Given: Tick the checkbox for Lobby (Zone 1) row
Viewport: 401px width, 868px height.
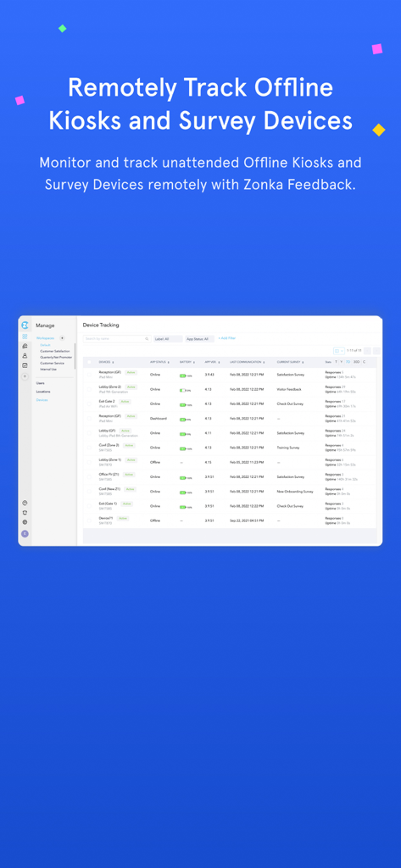Looking at the screenshot, I should 90,462.
